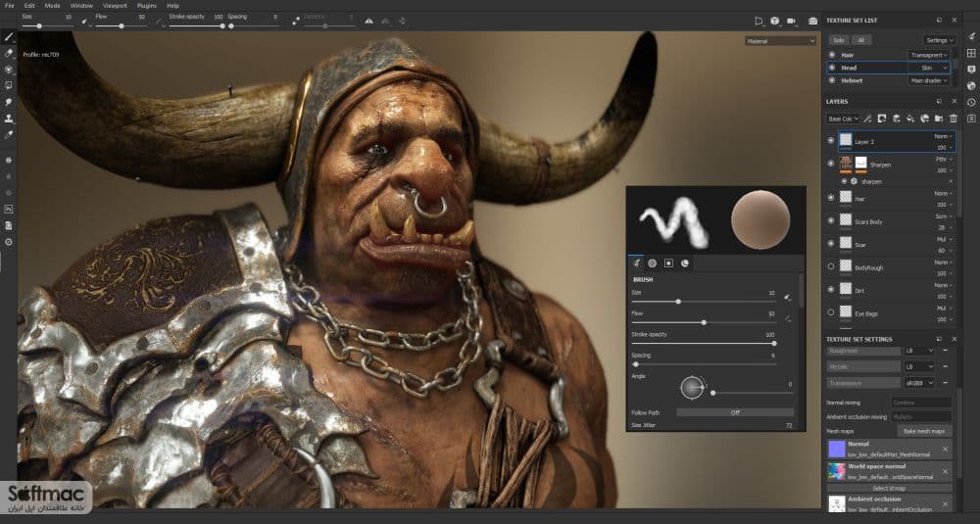Switch to 3D view cube icon
Viewport: 980px width, 524px height.
(775, 21)
